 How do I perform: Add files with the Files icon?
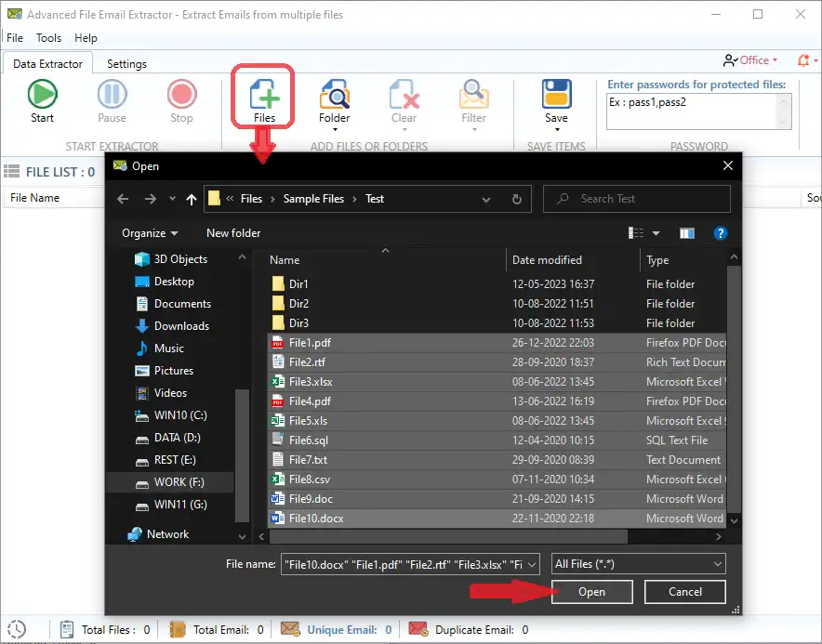click(264, 101)
